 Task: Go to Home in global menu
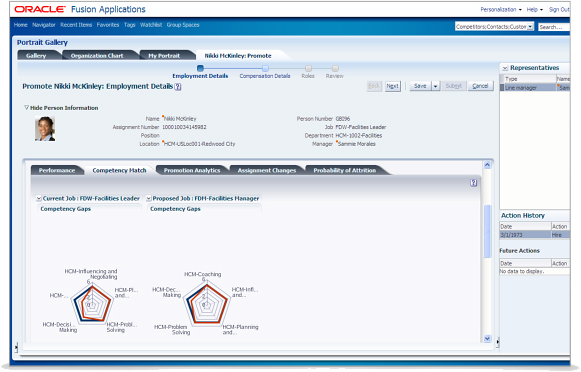[21, 25]
